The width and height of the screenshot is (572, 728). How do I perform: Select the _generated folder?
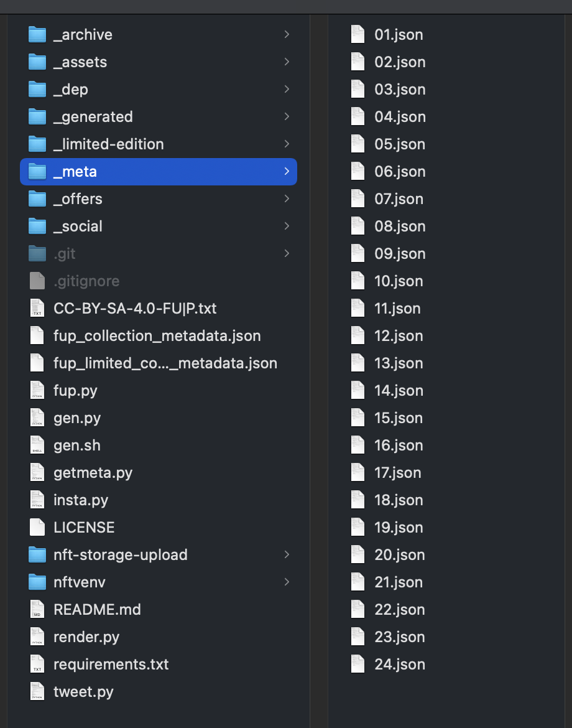coord(158,117)
